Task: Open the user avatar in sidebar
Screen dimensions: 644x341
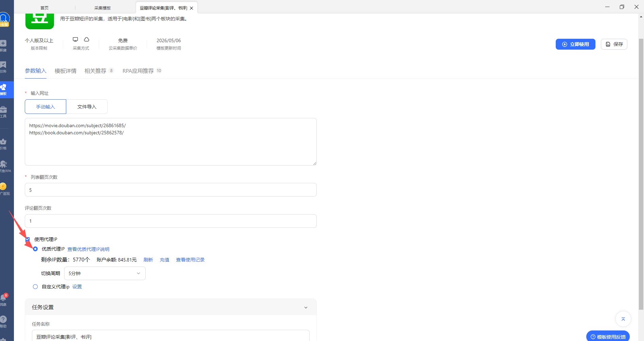Action: coord(4,19)
